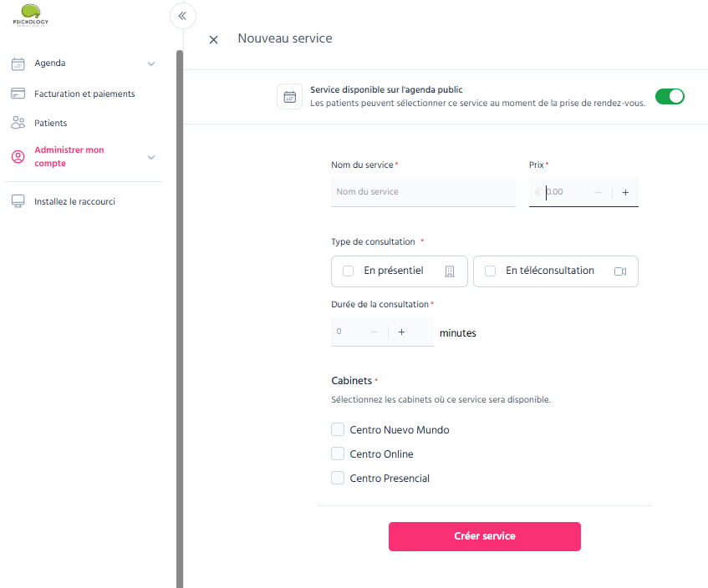Click the public agenda calendar icon
This screenshot has width=708, height=588.
289,97
